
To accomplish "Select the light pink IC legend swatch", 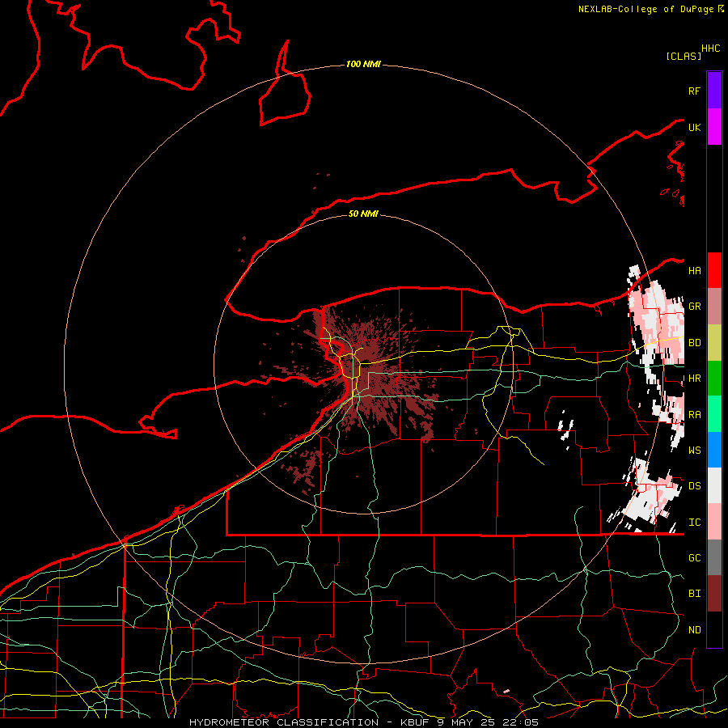I will 714,522.
